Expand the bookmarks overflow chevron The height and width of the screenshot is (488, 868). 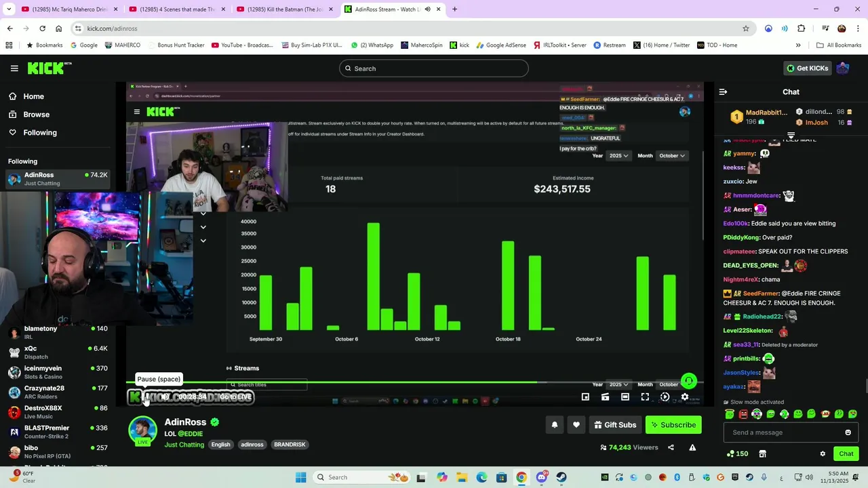pos(798,45)
